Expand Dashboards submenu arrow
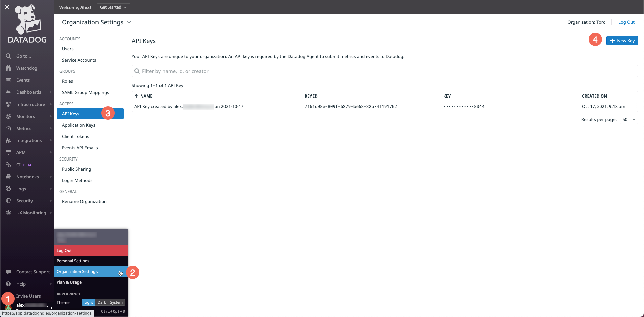Screen dimensions: 644x317 coord(51,92)
